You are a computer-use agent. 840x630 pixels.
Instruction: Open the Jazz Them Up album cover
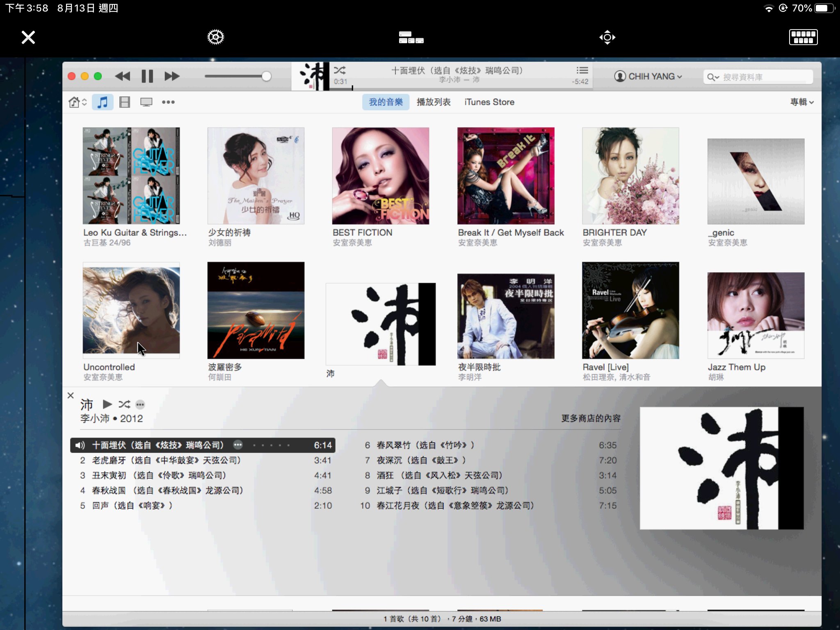[x=756, y=315]
